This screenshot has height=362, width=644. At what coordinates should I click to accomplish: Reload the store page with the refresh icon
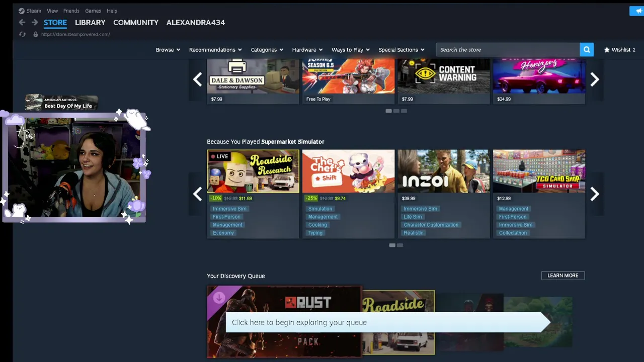(22, 34)
